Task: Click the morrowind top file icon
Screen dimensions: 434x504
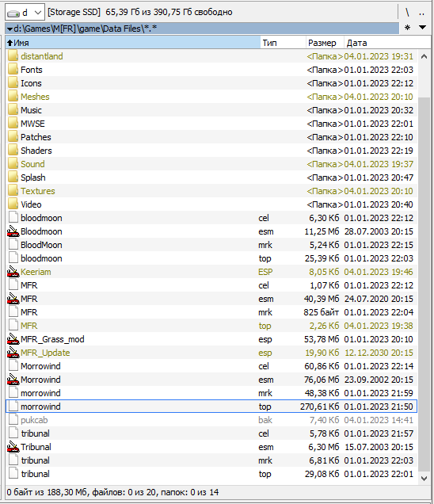Action: (x=13, y=407)
